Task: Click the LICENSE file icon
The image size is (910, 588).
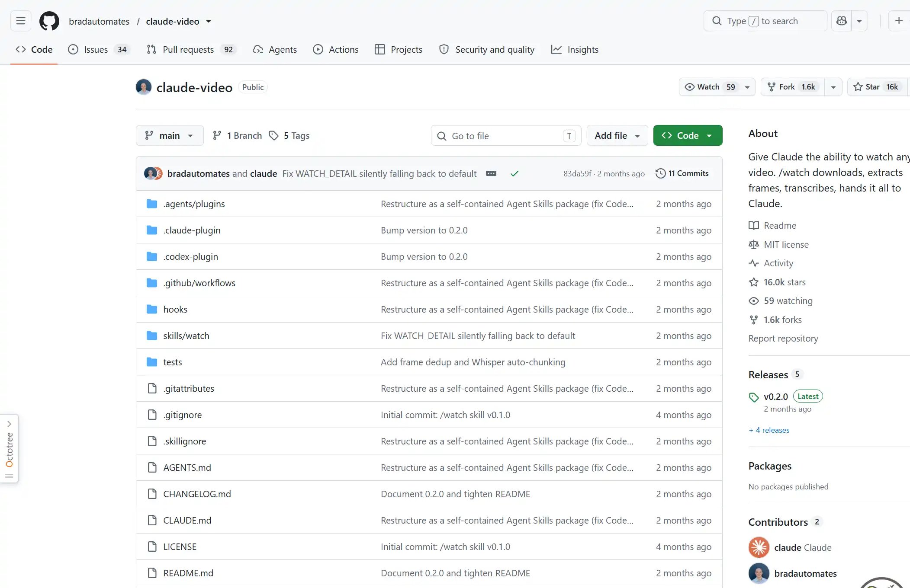Action: pos(152,546)
